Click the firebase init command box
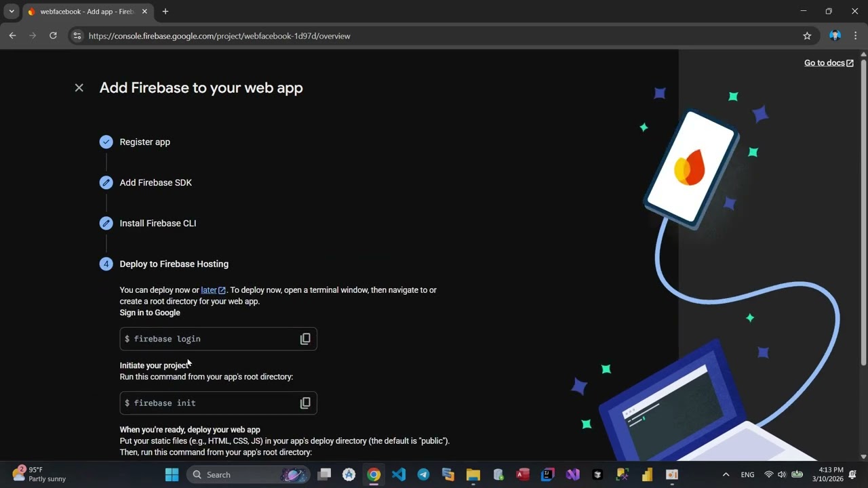 [x=218, y=403]
